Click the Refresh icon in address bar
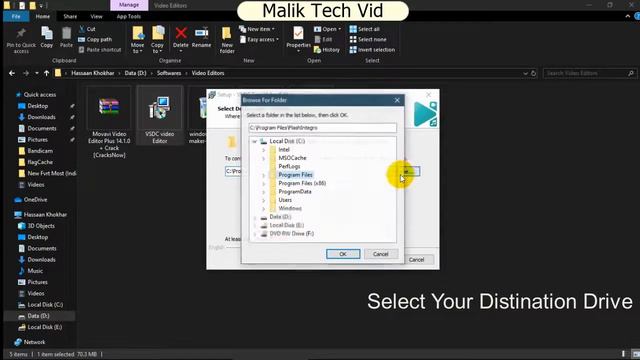 (x=533, y=73)
